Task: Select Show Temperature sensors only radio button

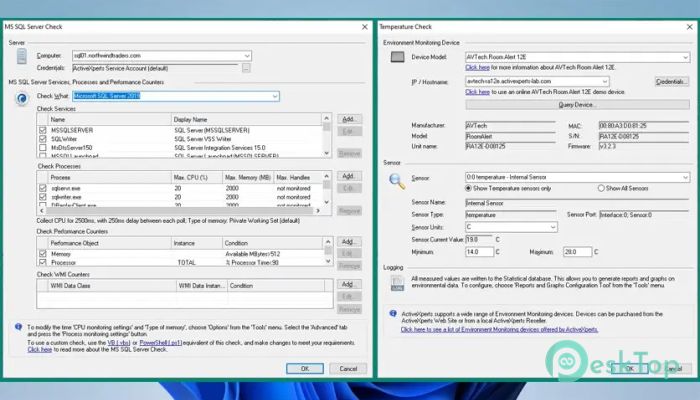Action: point(468,188)
